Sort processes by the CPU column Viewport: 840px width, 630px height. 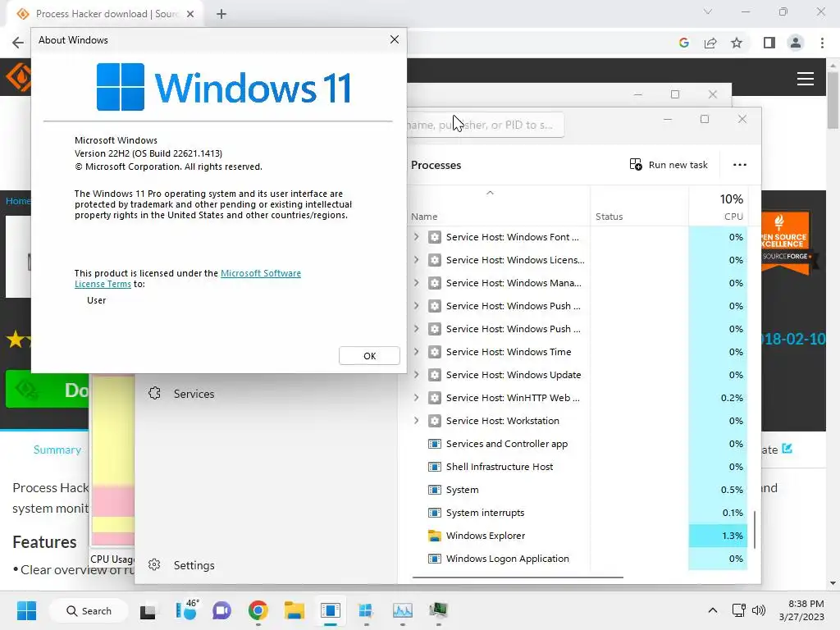(733, 217)
